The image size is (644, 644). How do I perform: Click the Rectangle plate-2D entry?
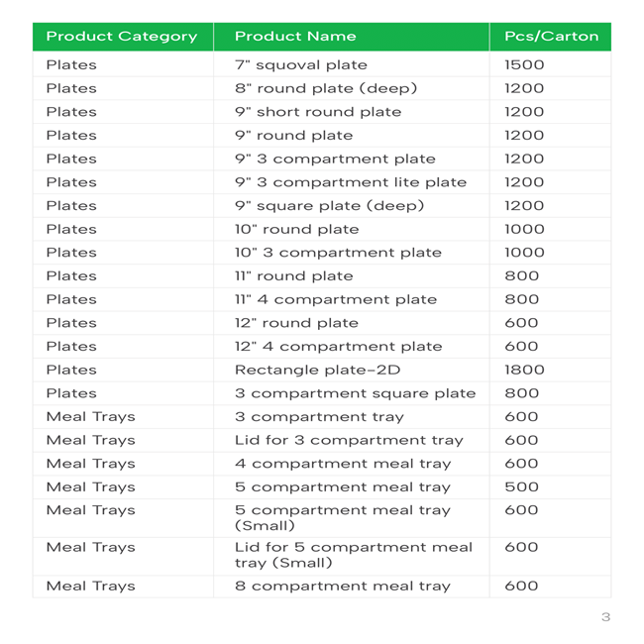(304, 370)
